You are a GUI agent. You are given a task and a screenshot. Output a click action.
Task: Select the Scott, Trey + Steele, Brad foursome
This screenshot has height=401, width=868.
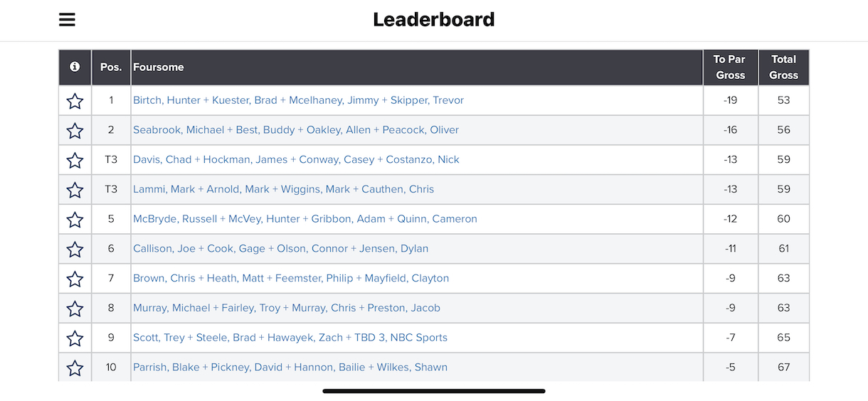pos(290,338)
